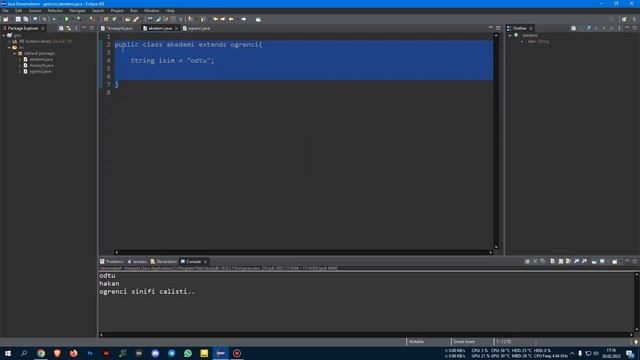Viewport: 640px width, 360px height.
Task: Open the Run menu
Action: [134, 11]
